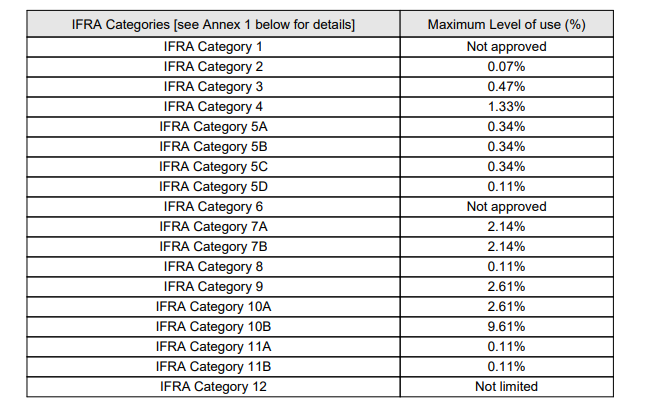Select the IFRA Category 4 cell
Screen dimensions: 664x405
pos(213,106)
